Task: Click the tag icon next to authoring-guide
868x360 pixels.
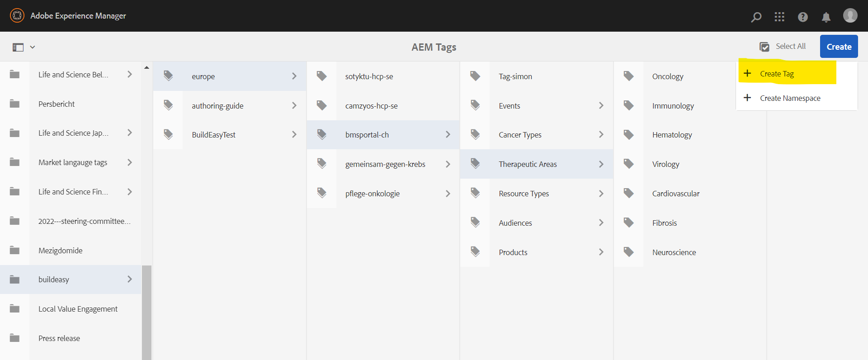Action: click(x=168, y=105)
